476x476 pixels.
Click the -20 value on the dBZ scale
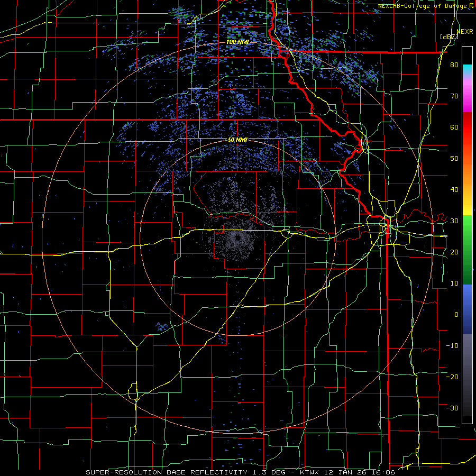tap(452, 377)
